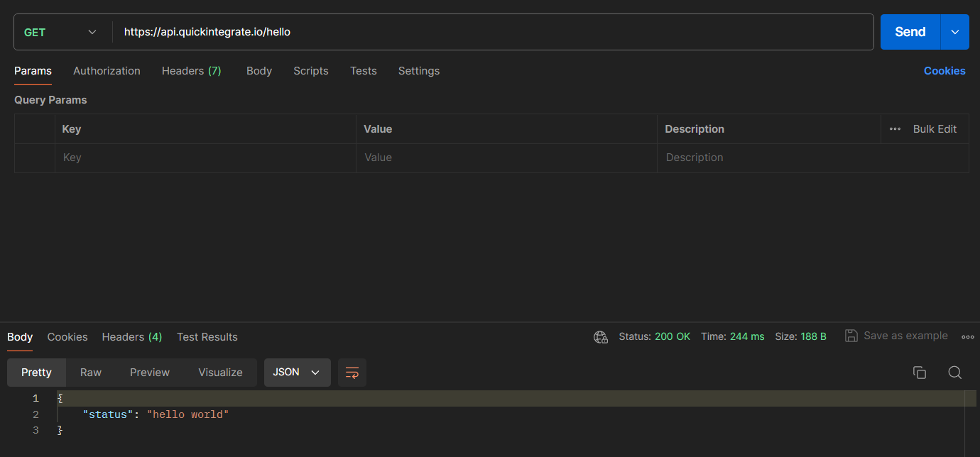Send the request
The image size is (980, 457).
click(910, 32)
